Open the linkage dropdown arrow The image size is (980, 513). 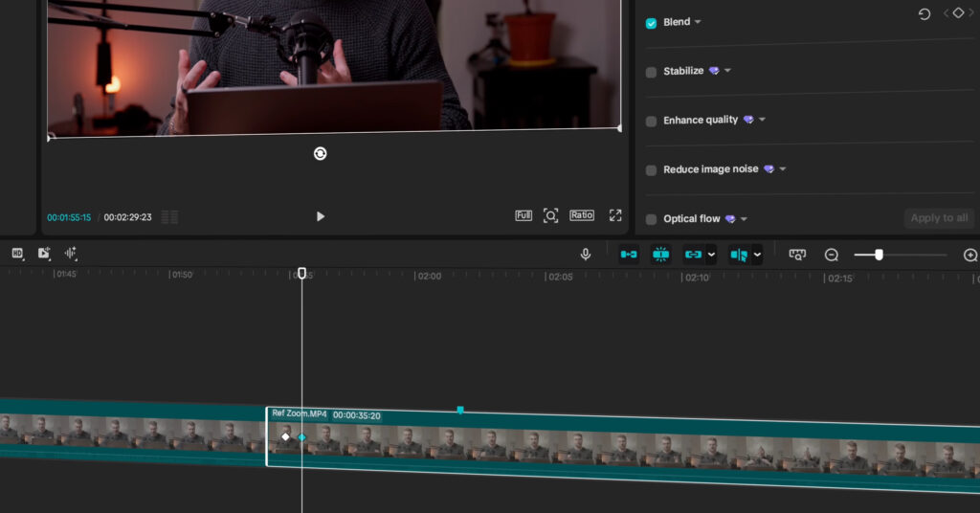coord(711,255)
